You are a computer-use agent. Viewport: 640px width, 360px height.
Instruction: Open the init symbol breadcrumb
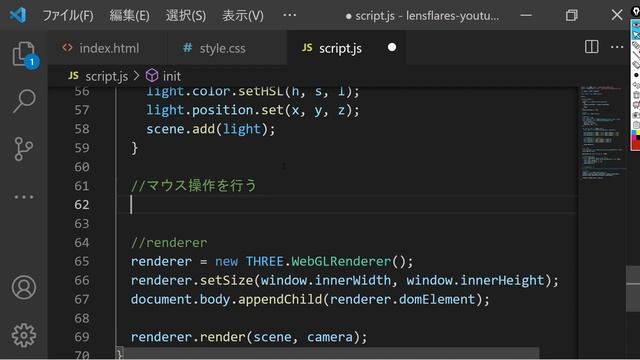pyautogui.click(x=163, y=76)
